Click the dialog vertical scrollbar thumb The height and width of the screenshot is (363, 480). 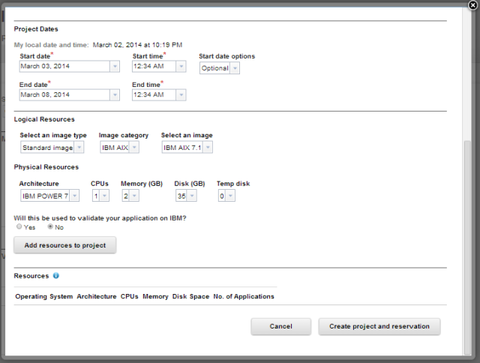468,247
